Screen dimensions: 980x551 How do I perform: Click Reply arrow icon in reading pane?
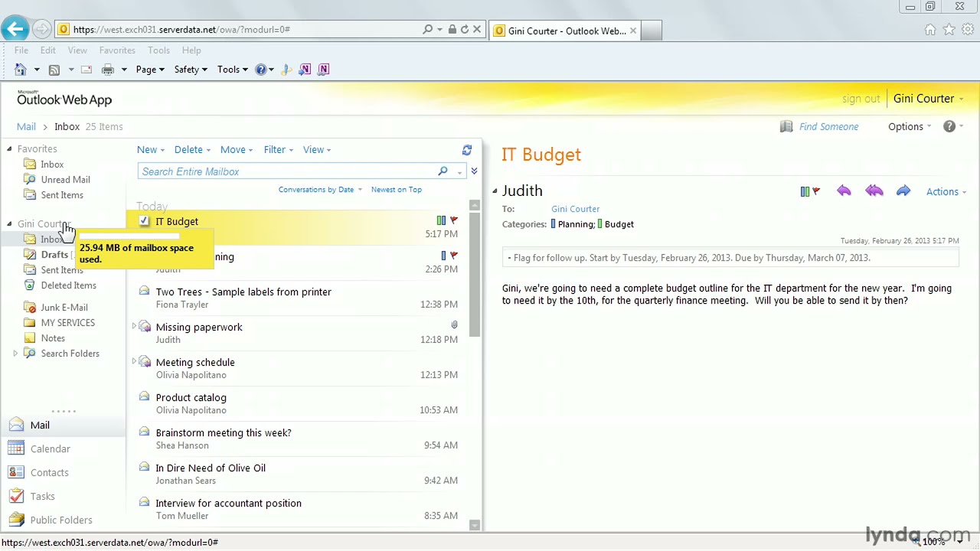pyautogui.click(x=844, y=191)
